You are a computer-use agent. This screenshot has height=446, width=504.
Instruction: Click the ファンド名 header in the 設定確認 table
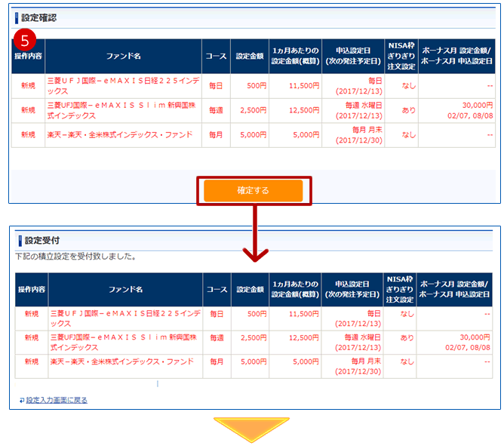124,57
